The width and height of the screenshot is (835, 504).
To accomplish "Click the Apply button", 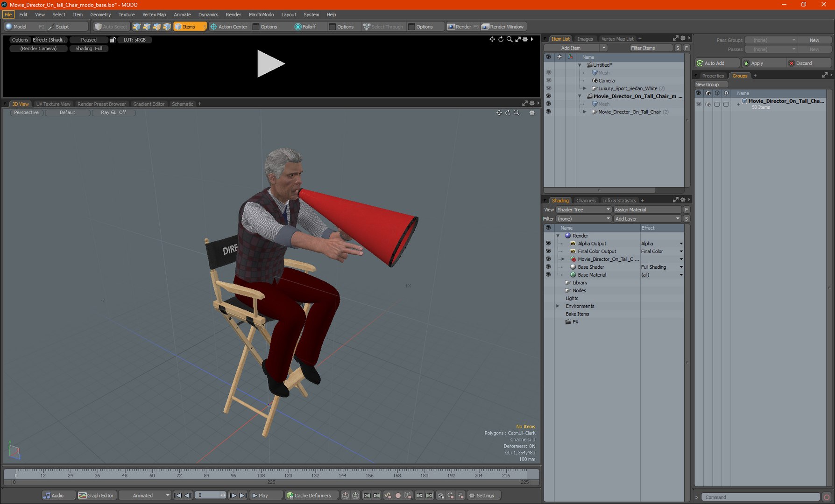I will [763, 63].
